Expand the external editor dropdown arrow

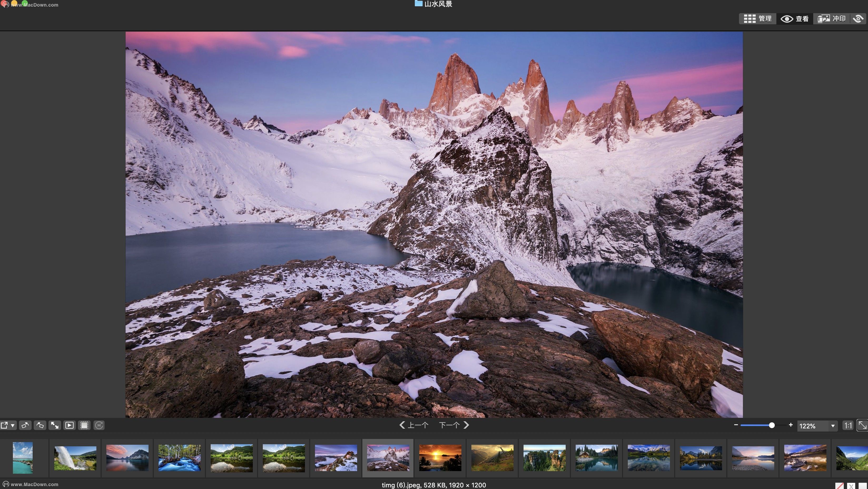coord(12,425)
